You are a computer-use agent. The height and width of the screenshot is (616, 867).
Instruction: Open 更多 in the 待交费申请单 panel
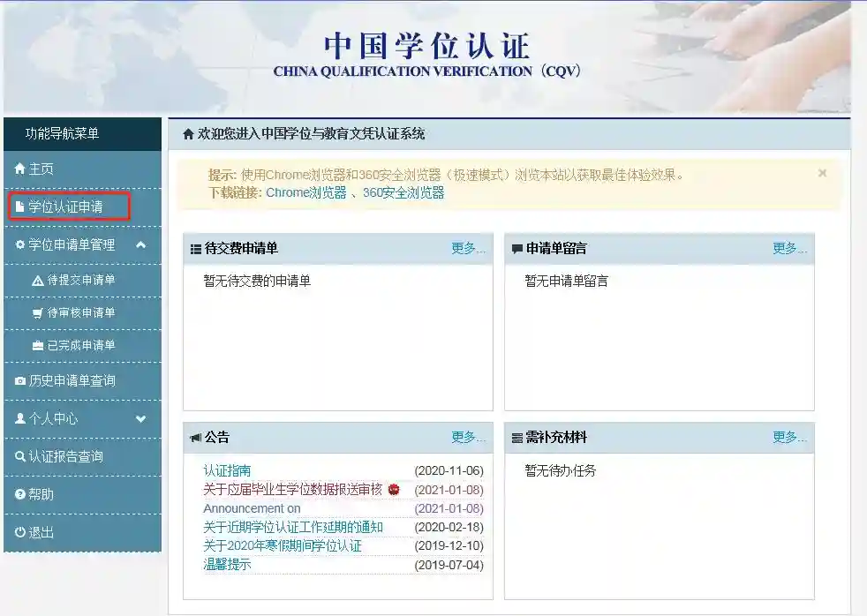click(x=468, y=249)
